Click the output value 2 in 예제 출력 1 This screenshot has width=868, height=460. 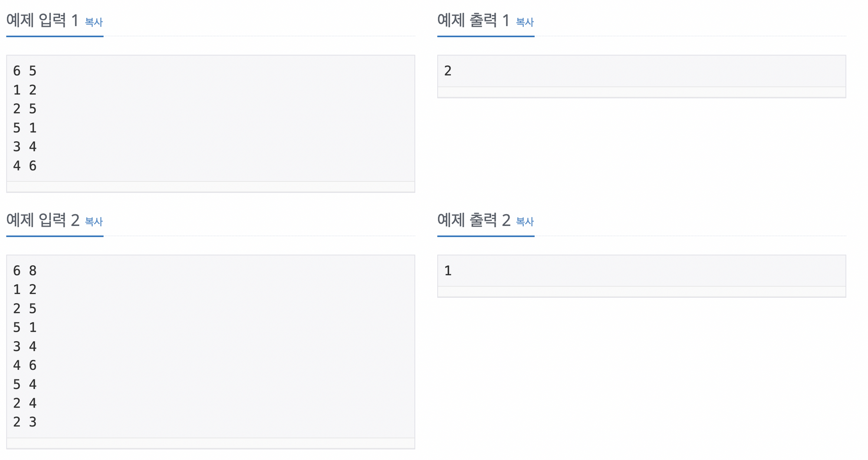point(448,71)
